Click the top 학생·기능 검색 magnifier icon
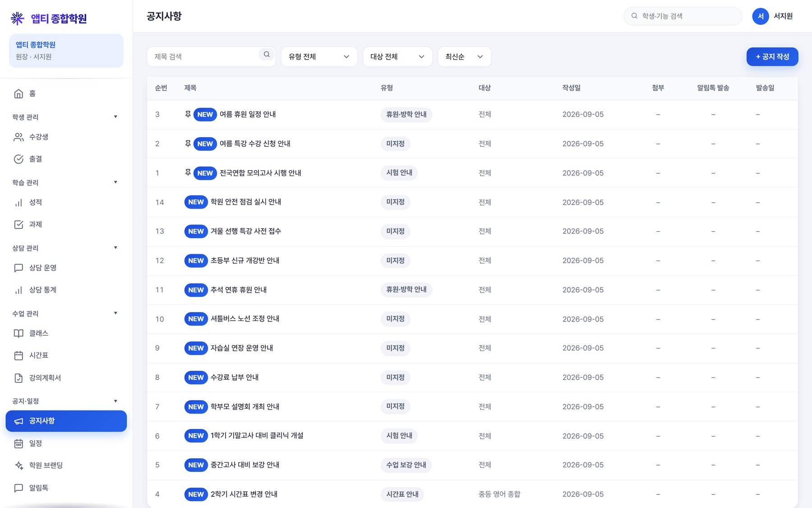 tap(634, 16)
